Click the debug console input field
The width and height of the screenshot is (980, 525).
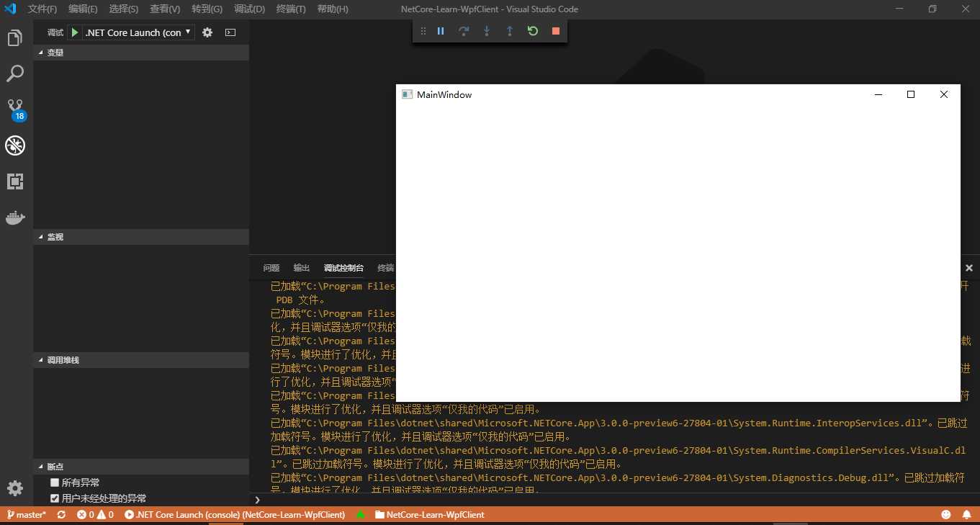619,500
